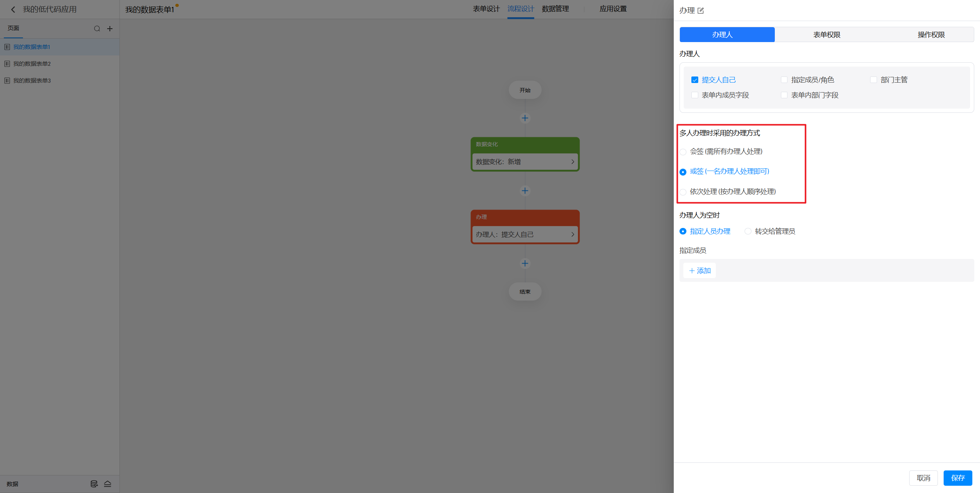Click the collapse icon in bottom 数据 bar
The height and width of the screenshot is (493, 980).
[108, 484]
